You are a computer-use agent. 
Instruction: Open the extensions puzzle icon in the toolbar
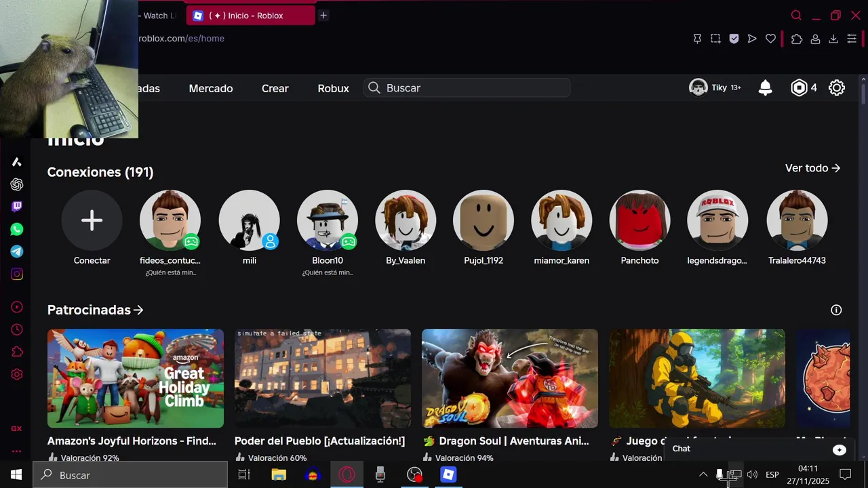click(x=797, y=39)
